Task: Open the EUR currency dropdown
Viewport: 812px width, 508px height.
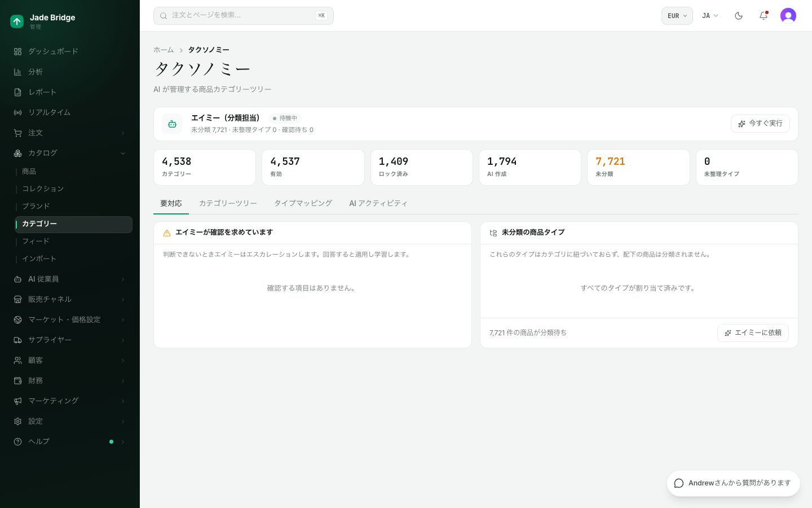Action: [x=677, y=16]
